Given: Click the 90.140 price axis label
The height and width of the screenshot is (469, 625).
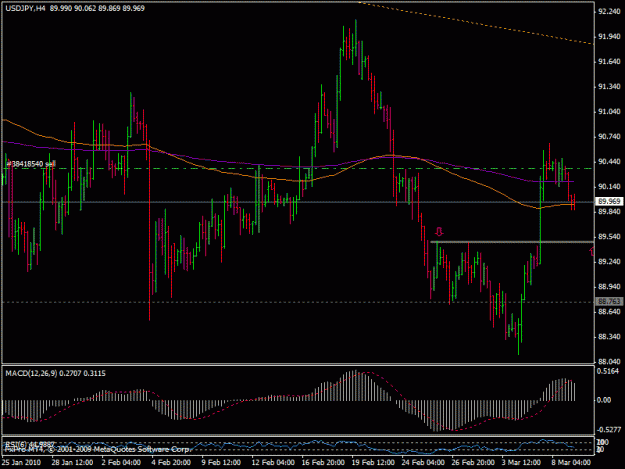Looking at the screenshot, I should (609, 187).
